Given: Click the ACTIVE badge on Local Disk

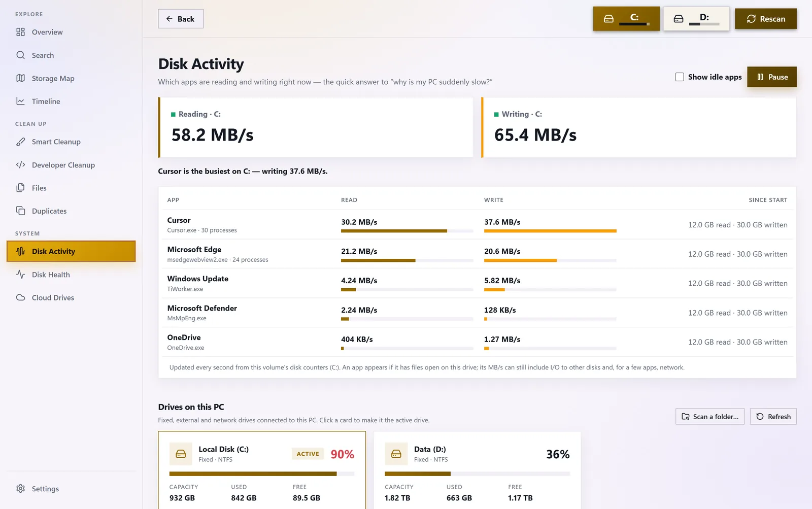Looking at the screenshot, I should 308,454.
